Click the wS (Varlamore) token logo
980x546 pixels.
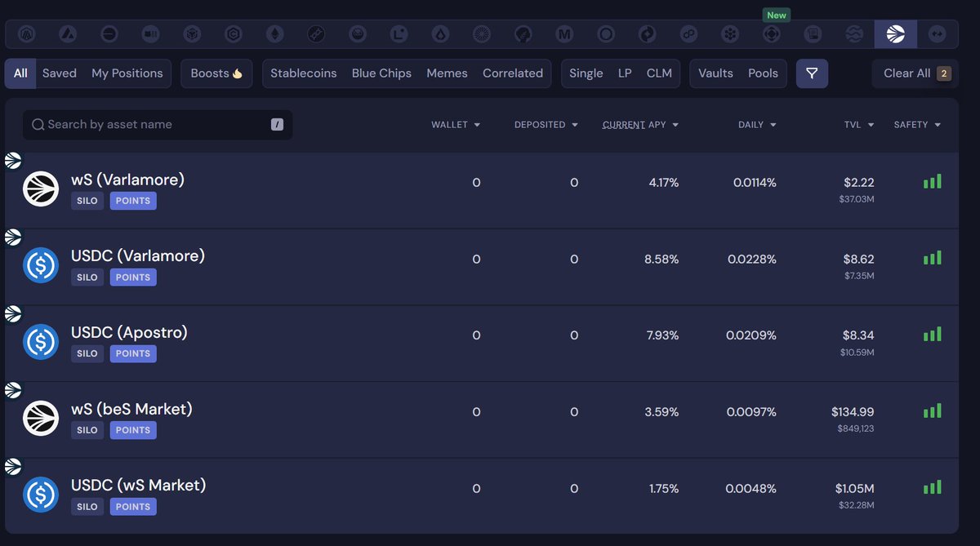pyautogui.click(x=41, y=189)
